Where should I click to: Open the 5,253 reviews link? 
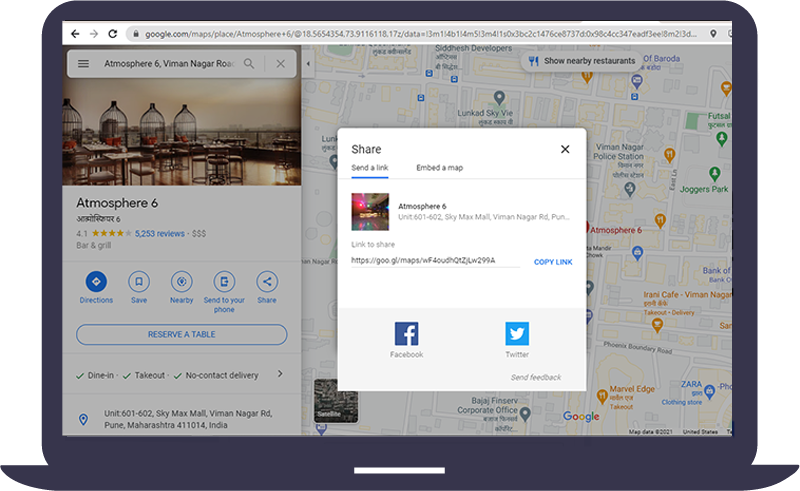[160, 233]
